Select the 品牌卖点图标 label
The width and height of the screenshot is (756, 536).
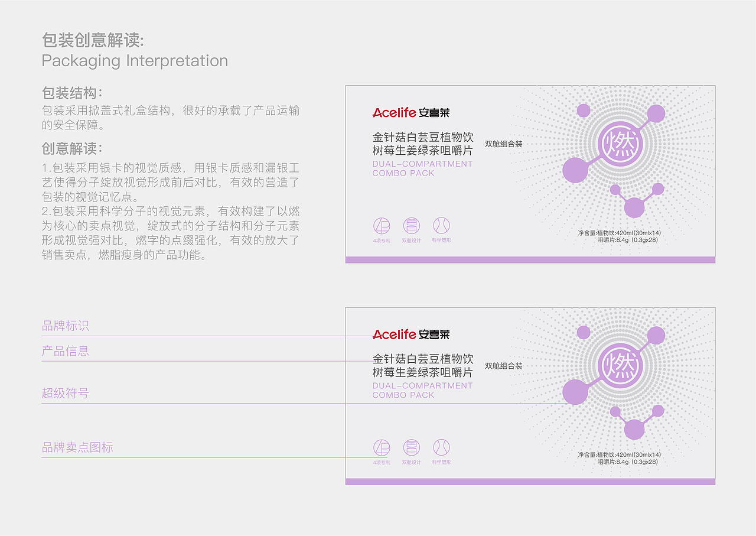tap(77, 447)
